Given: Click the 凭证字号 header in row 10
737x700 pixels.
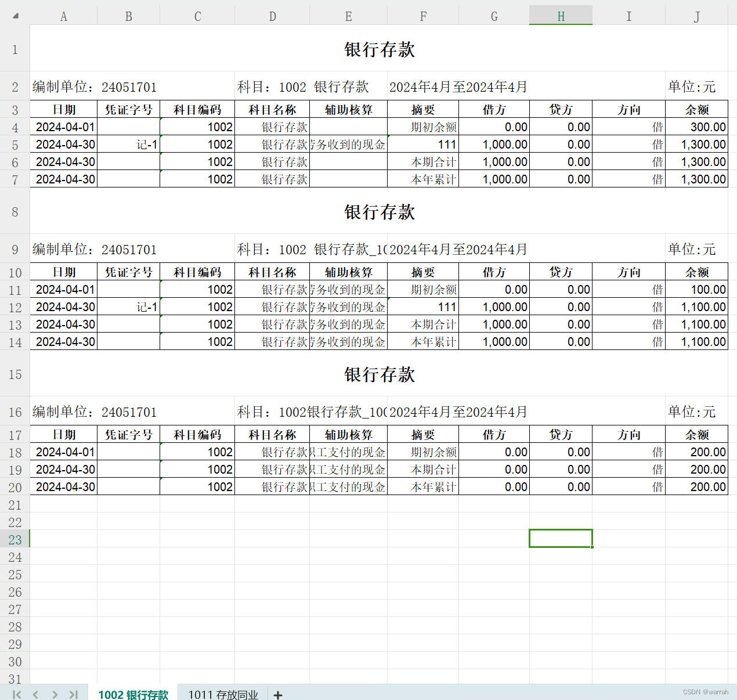Looking at the screenshot, I should point(129,272).
